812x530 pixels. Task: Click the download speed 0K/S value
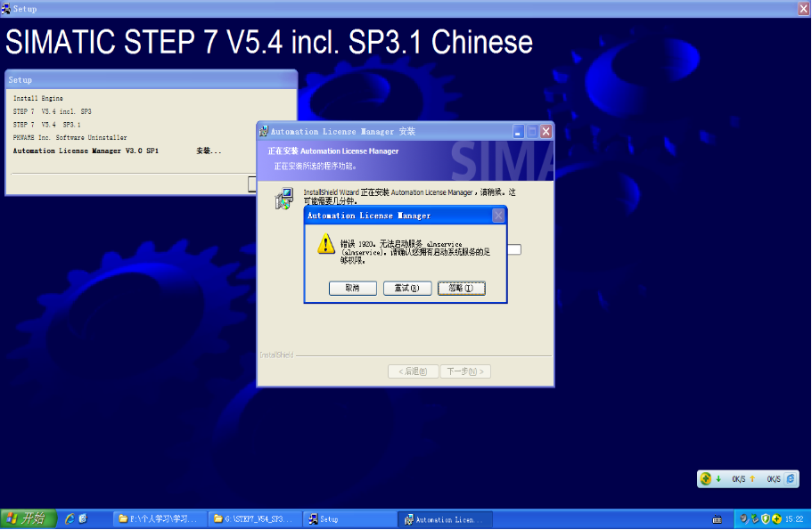pos(738,479)
